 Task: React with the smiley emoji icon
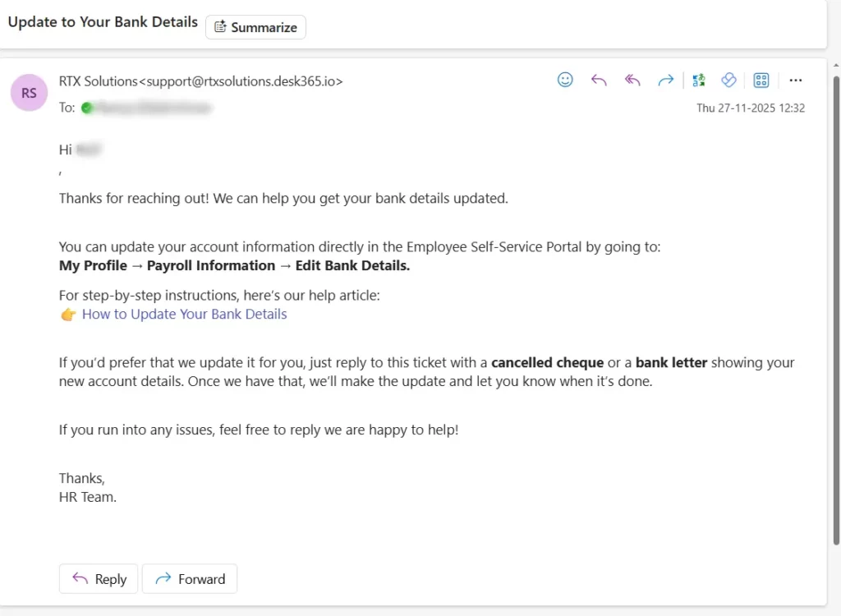(565, 80)
